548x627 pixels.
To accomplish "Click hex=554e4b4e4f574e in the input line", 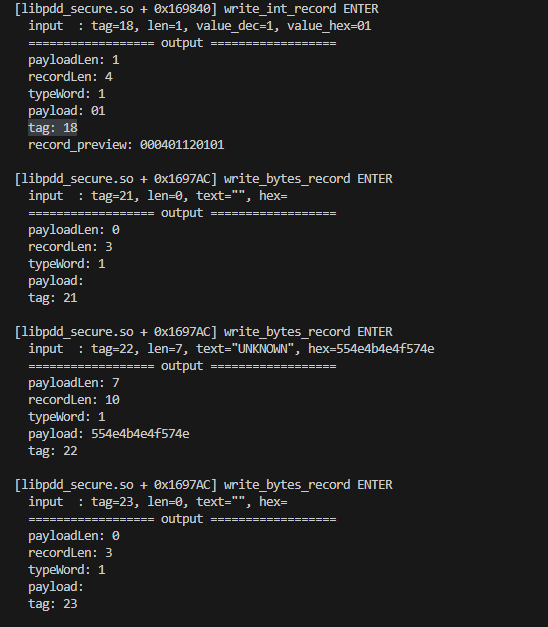I will pos(371,349).
